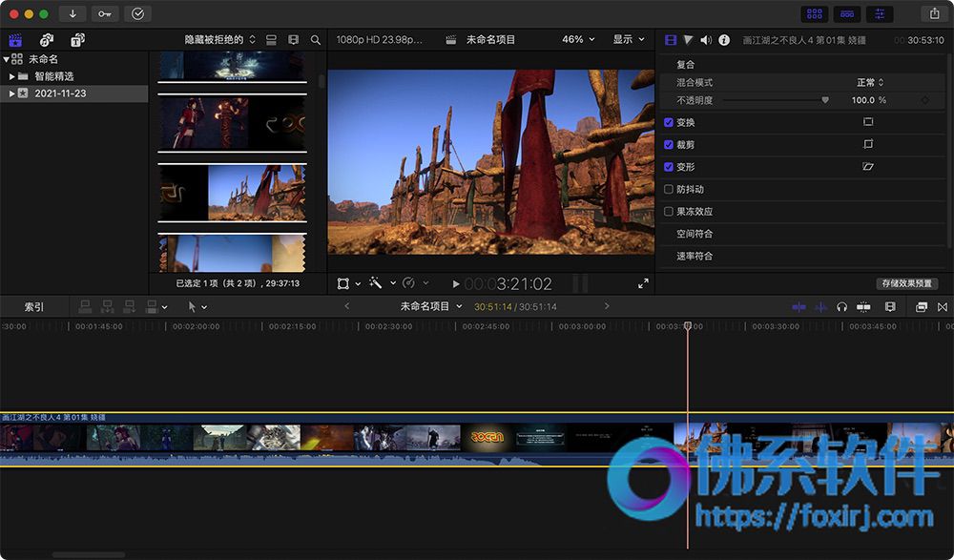The image size is (954, 560).
Task: Click the opacity 100.0 % value field
Action: pyautogui.click(x=869, y=100)
